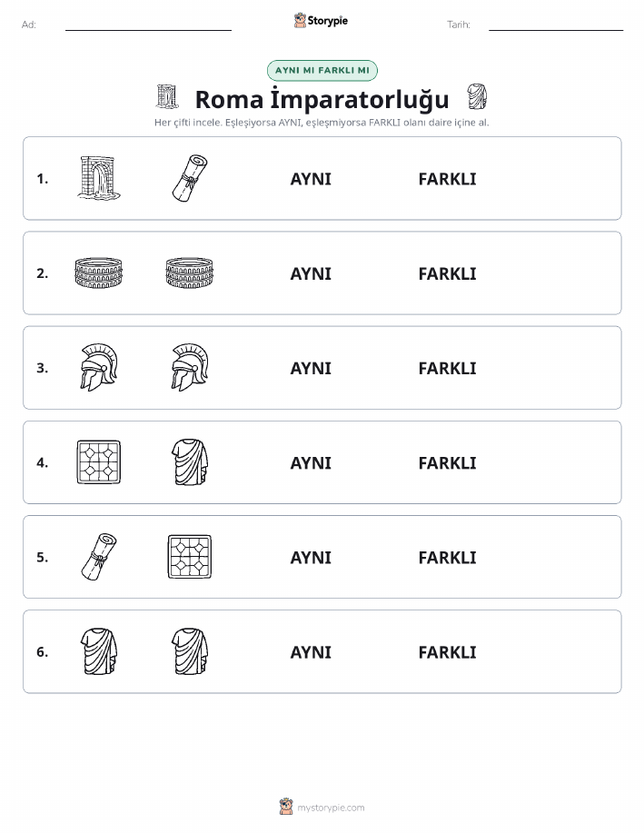Mark AYNI in row 6
Viewport: 644px width, 833px height.
pyautogui.click(x=311, y=652)
